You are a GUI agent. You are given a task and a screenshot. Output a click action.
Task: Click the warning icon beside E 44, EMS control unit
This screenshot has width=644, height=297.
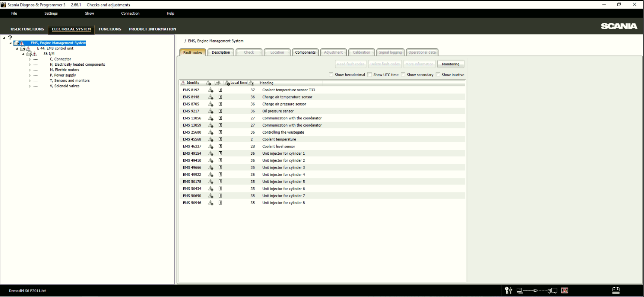(x=28, y=48)
